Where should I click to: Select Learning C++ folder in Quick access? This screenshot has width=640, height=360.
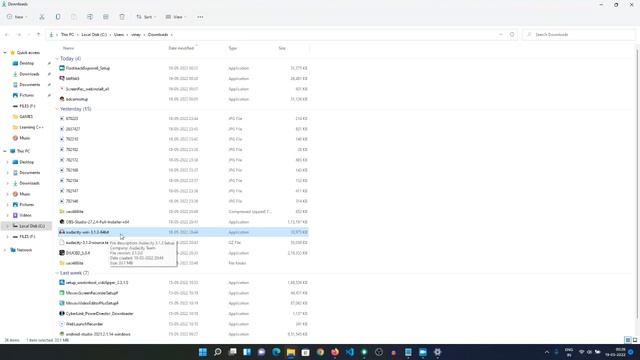coord(31,127)
